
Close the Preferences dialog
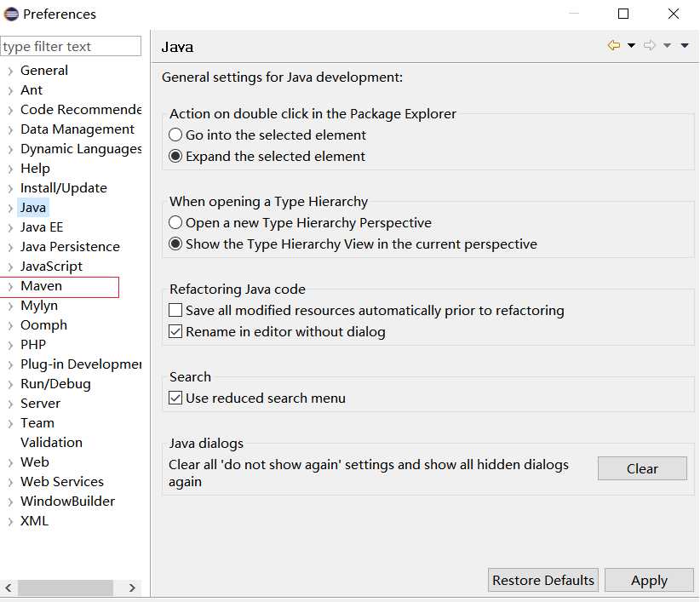(x=674, y=14)
